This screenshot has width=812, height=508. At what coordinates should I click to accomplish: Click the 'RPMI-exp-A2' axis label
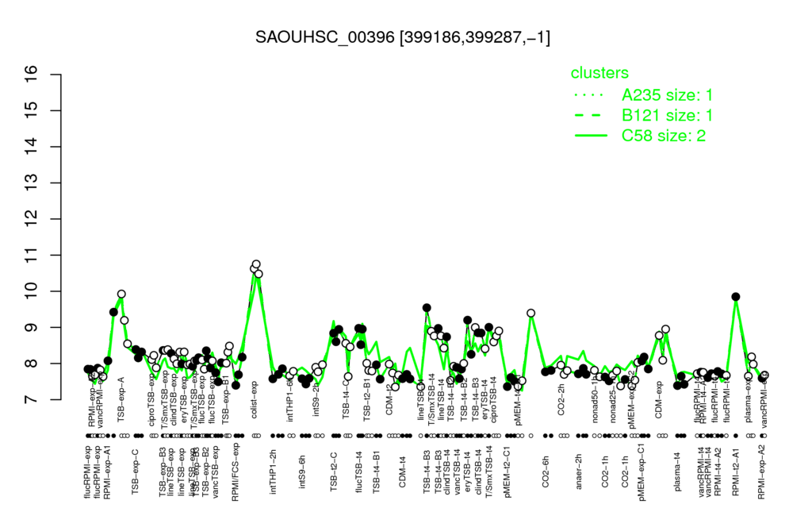click(761, 471)
